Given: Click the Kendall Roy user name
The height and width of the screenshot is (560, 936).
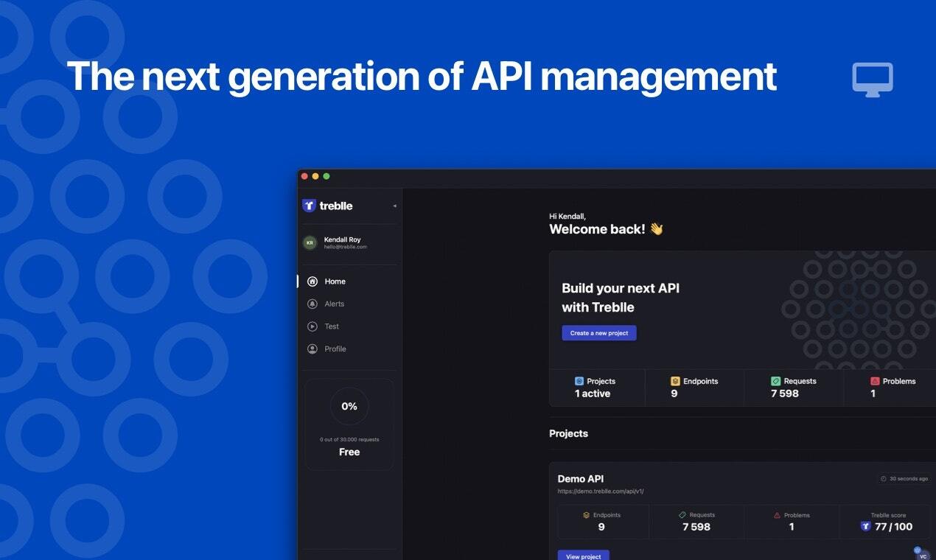Looking at the screenshot, I should click(343, 239).
